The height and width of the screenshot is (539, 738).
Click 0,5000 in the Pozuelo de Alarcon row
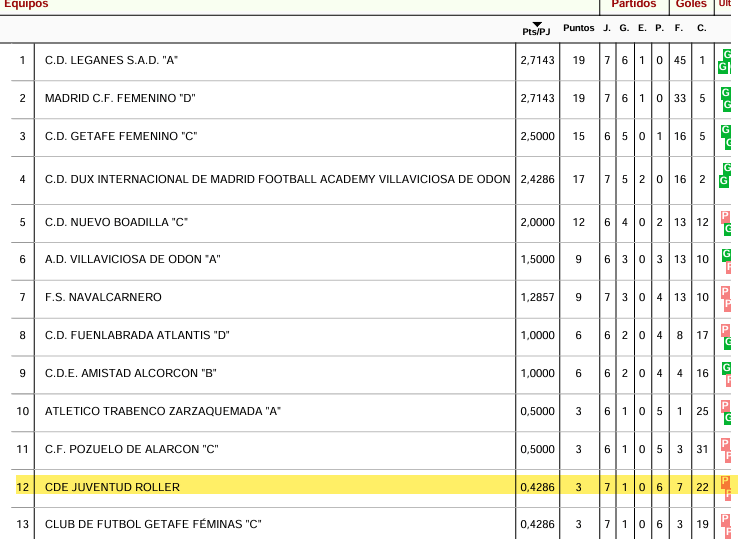tap(537, 450)
